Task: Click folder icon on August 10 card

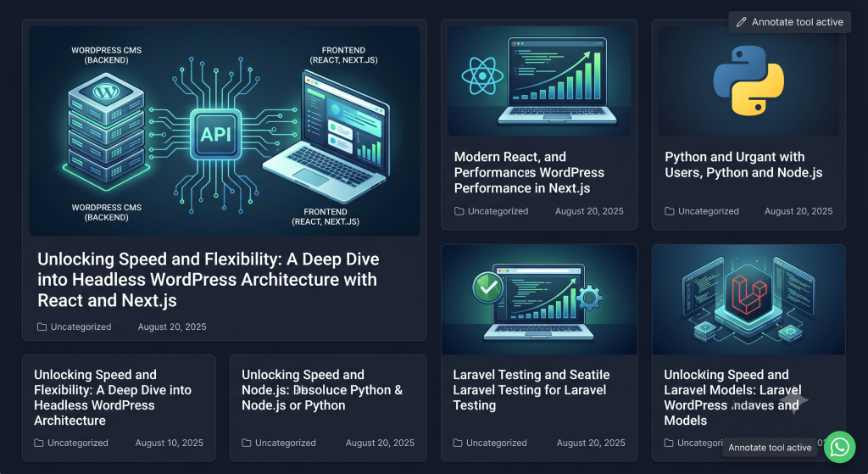Action: (x=38, y=443)
